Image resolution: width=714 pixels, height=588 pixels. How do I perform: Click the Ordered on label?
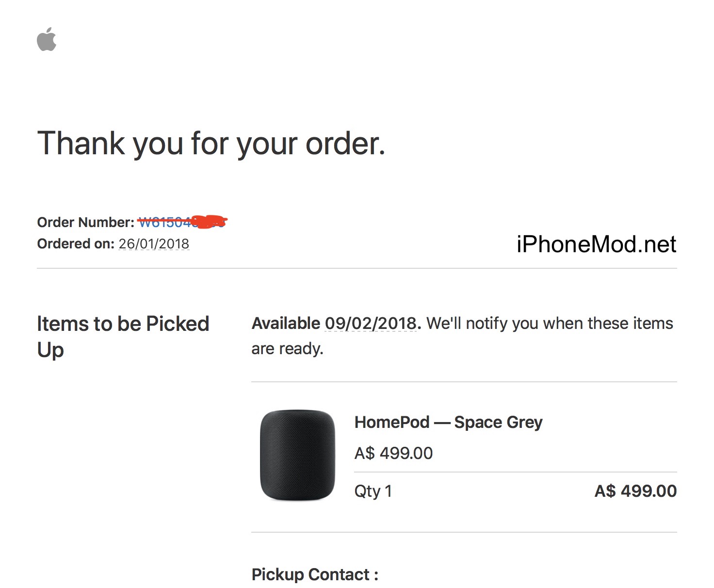pyautogui.click(x=76, y=244)
